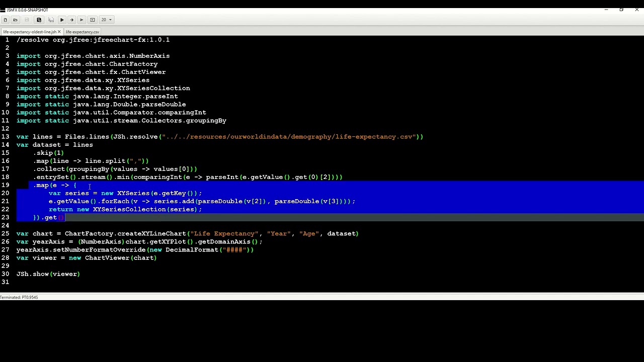Click the }).get() line

49,217
